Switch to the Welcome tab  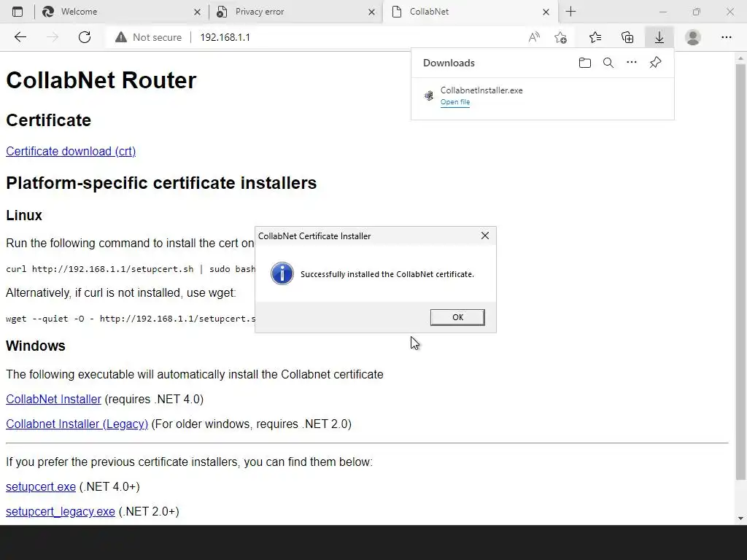tap(122, 12)
